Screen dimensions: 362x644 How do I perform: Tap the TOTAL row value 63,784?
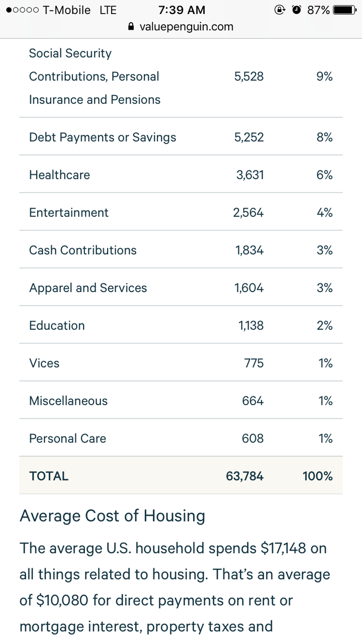pos(245,477)
